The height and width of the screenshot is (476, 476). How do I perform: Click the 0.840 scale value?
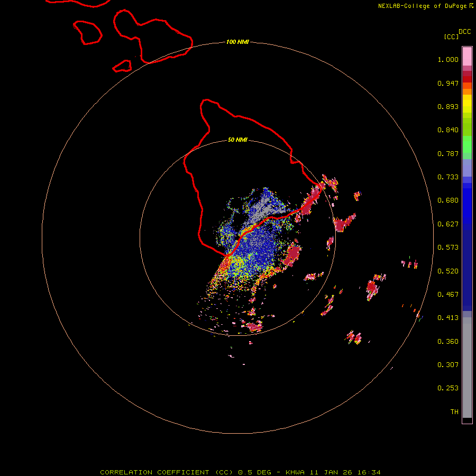point(448,130)
